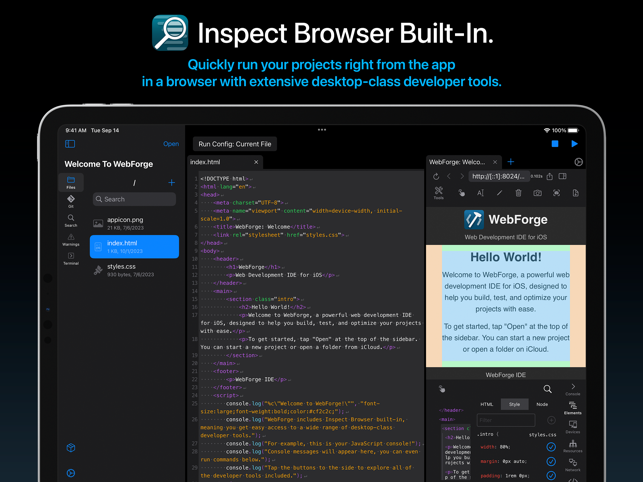
Task: Activate the tap-to-inspect element tool
Action: point(461,193)
